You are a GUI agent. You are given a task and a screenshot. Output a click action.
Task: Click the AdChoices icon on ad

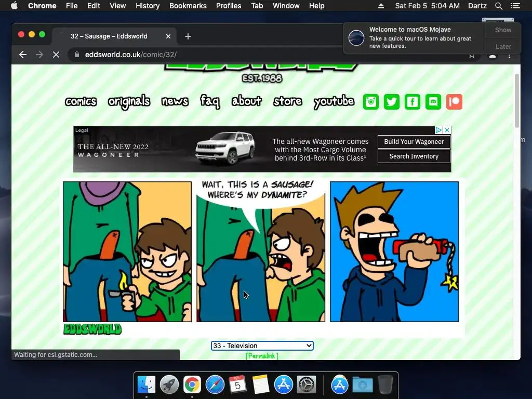(438, 130)
